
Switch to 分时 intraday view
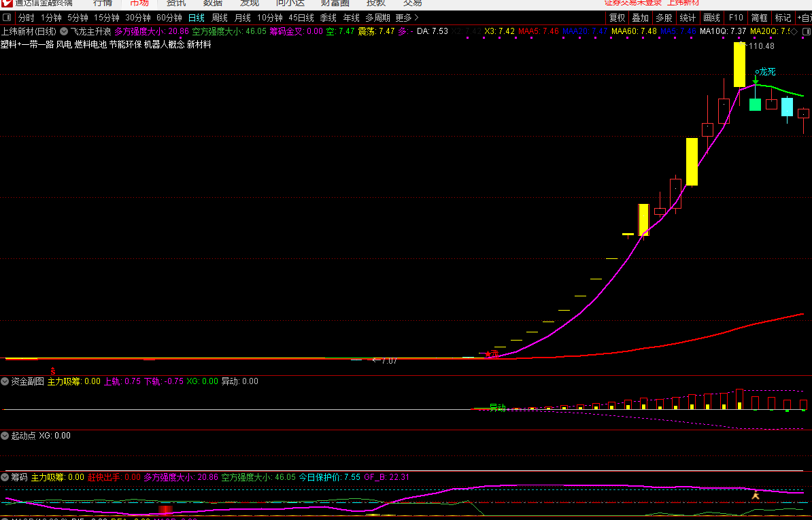pos(27,18)
